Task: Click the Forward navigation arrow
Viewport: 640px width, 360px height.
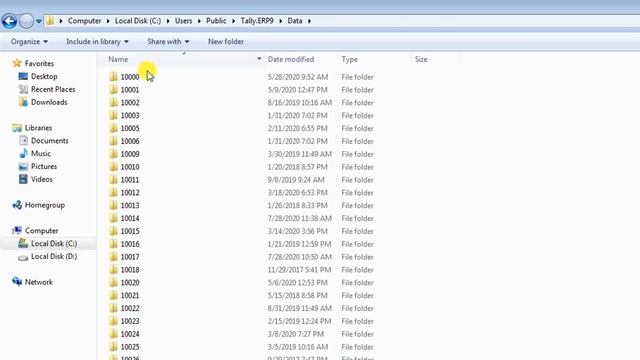Action: 27,21
